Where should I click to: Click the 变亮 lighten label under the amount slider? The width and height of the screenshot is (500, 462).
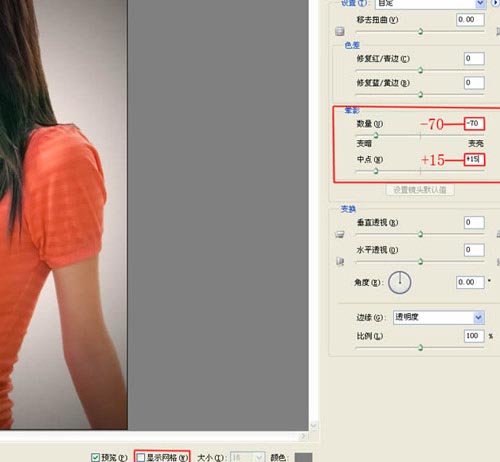coord(476,144)
